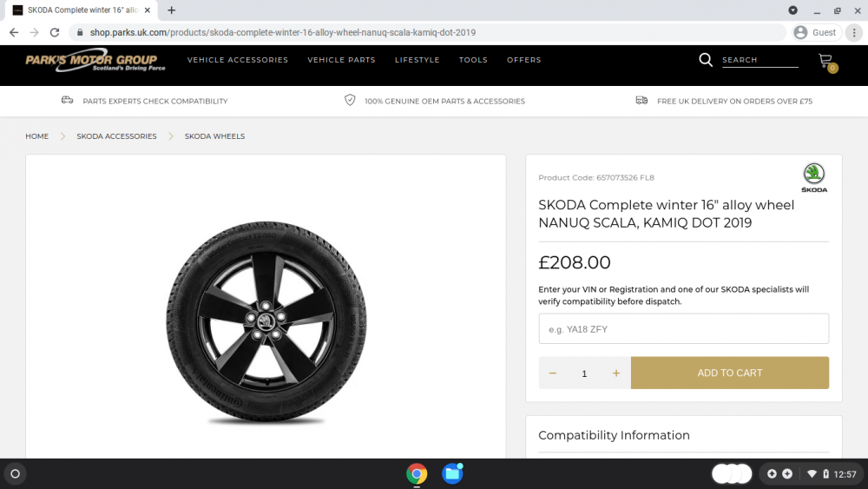Click 'Parts experts check compatibility' text
Image resolution: width=868 pixels, height=489 pixels.
(x=155, y=102)
